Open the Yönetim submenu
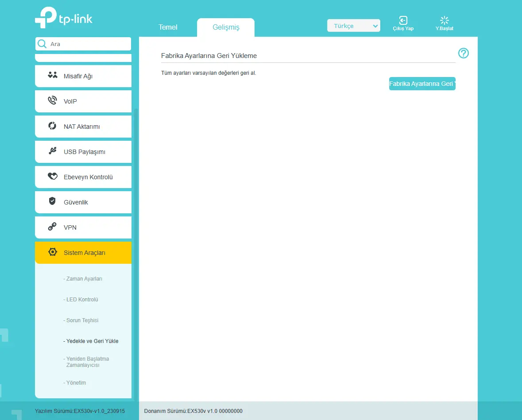 pyautogui.click(x=74, y=383)
